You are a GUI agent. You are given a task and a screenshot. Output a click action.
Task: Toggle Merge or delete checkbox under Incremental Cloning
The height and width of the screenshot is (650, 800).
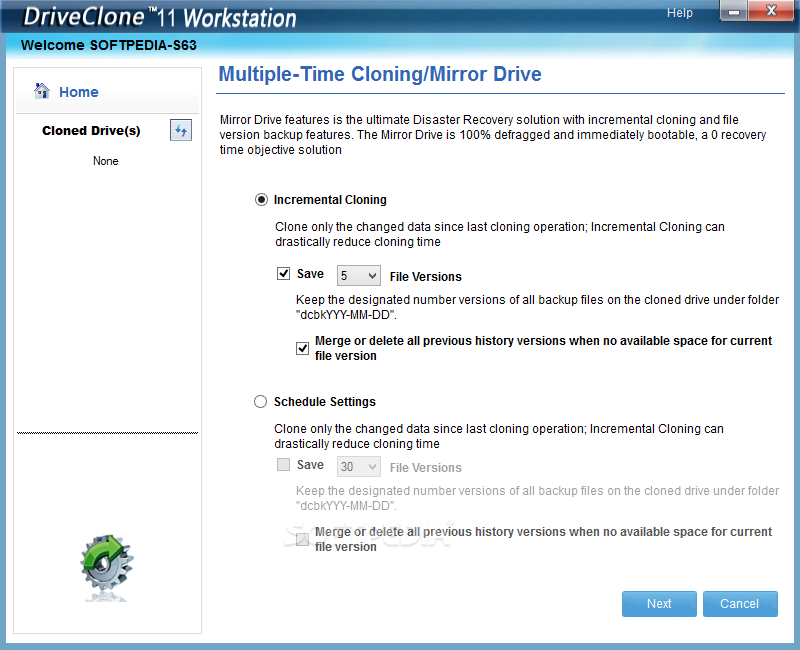(303, 348)
